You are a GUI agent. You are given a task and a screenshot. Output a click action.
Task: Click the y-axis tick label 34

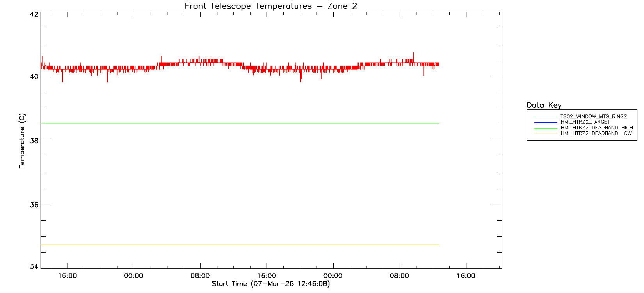point(34,267)
